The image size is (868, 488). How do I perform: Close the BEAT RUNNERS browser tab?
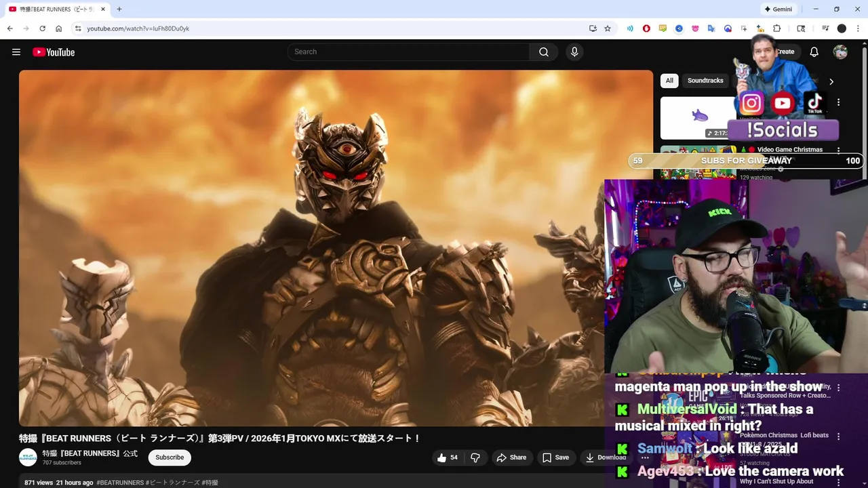click(103, 9)
